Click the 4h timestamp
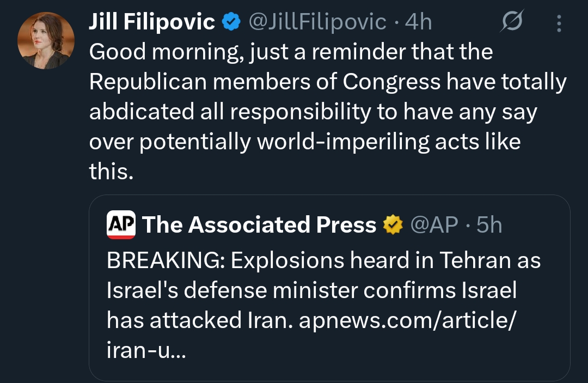Viewport: 588px width, 383px height. point(419,22)
